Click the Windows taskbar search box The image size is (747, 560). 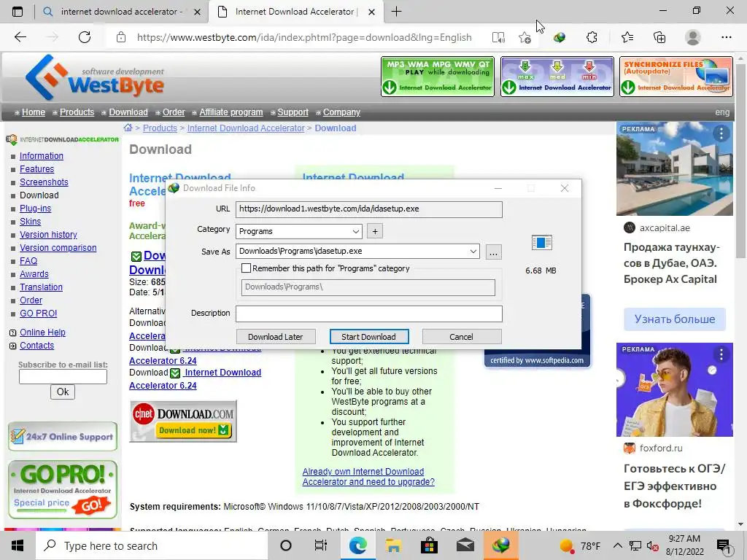point(152,545)
